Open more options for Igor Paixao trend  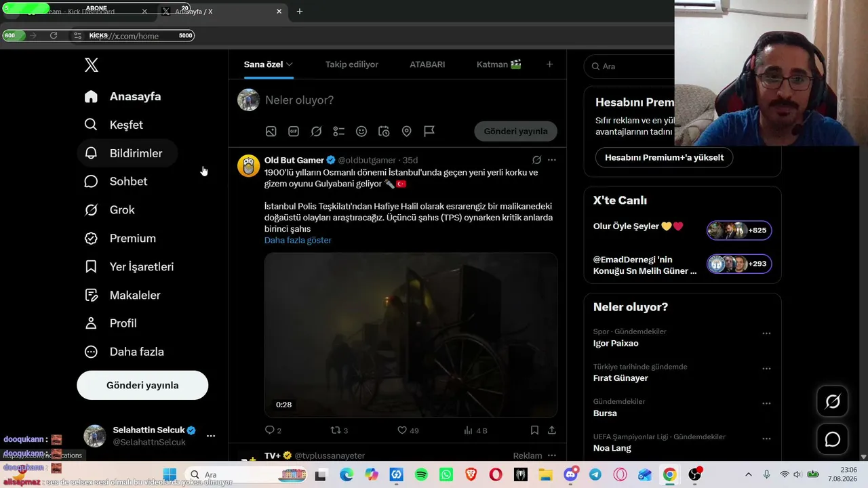tap(766, 333)
